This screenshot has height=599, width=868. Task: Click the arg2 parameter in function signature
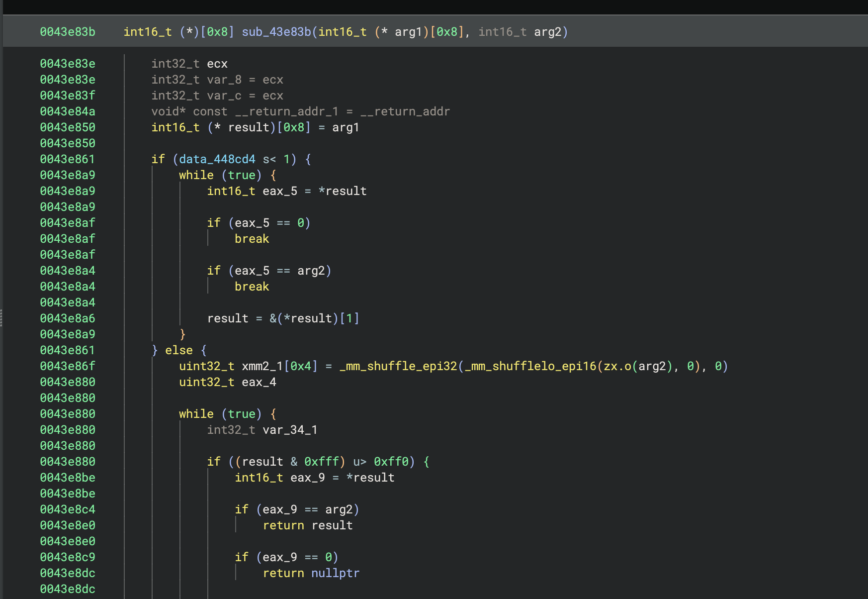click(547, 32)
